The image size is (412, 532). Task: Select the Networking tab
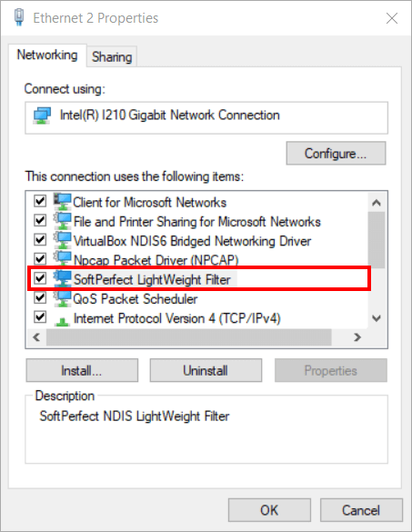coord(47,55)
